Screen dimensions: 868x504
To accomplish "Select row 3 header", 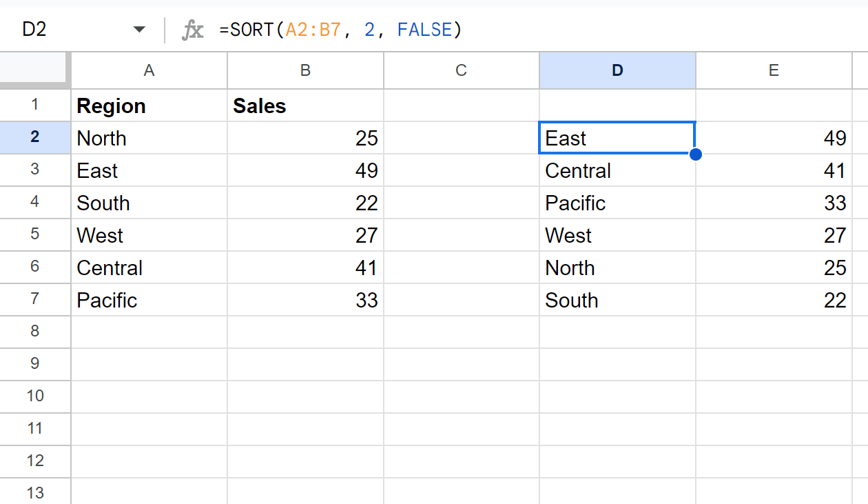I will 35,170.
